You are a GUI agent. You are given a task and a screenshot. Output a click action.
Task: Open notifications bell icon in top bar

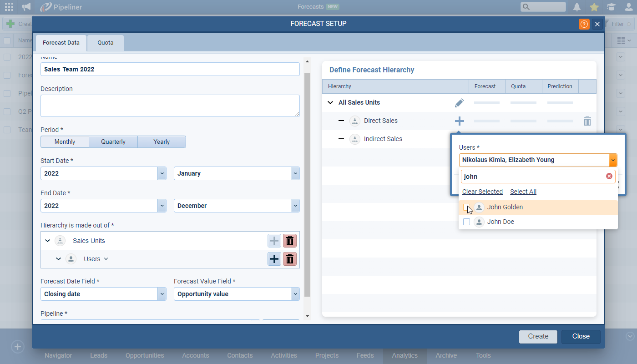pos(576,7)
